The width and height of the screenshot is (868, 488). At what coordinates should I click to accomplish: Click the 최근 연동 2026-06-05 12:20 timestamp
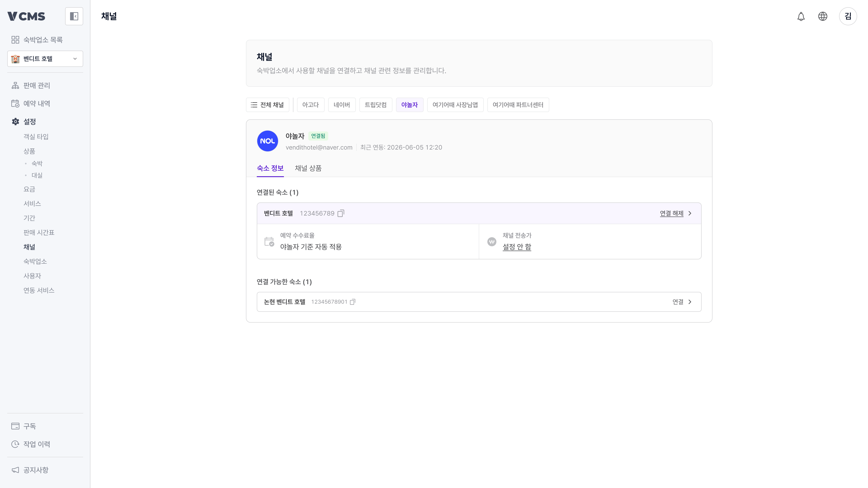401,148
